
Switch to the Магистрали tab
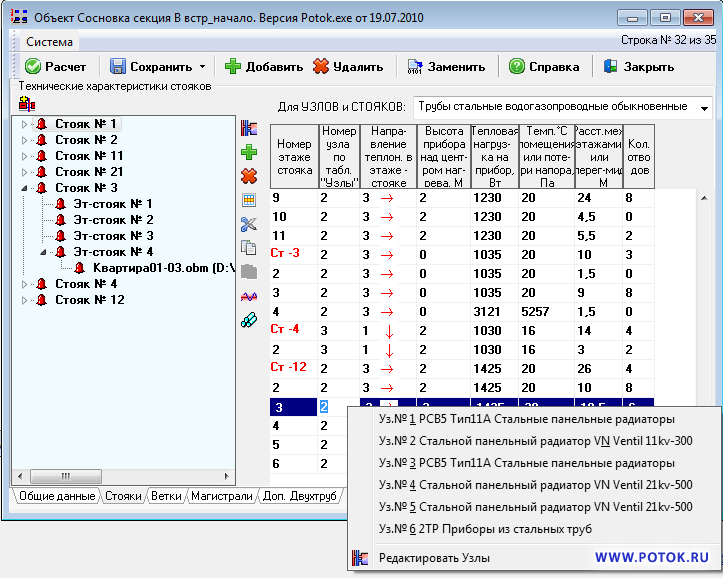coord(222,496)
